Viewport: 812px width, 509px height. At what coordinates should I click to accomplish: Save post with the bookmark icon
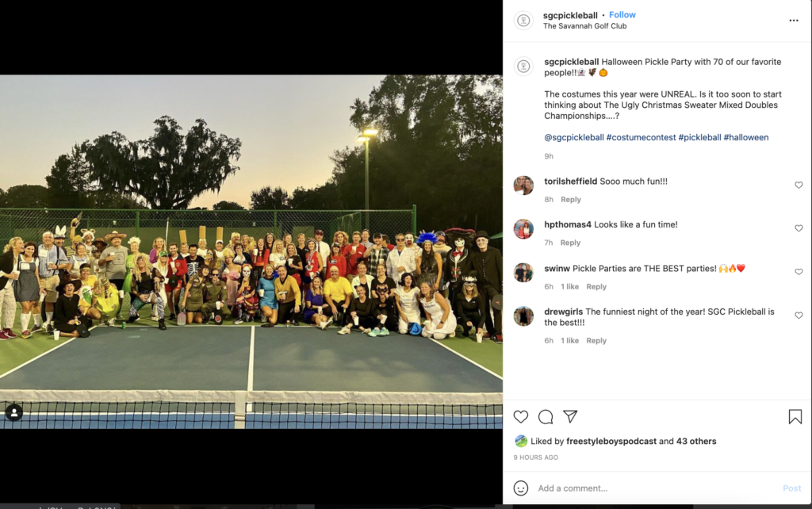tap(795, 417)
